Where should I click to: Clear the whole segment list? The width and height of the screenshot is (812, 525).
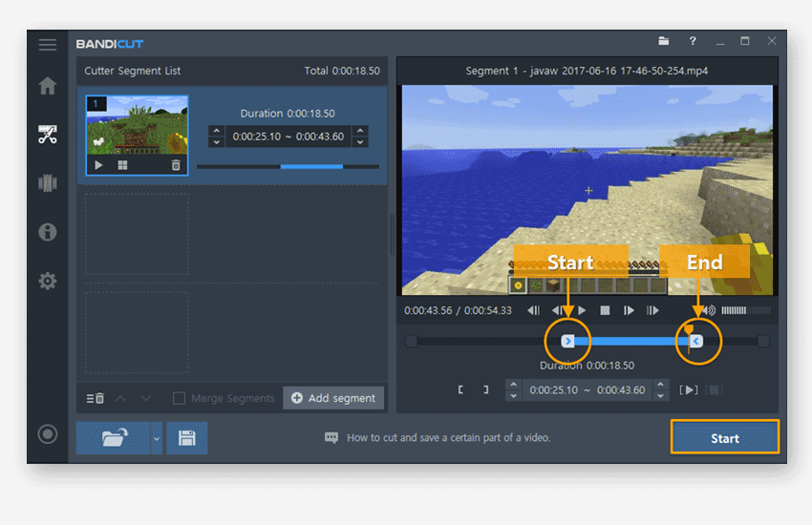(96, 398)
